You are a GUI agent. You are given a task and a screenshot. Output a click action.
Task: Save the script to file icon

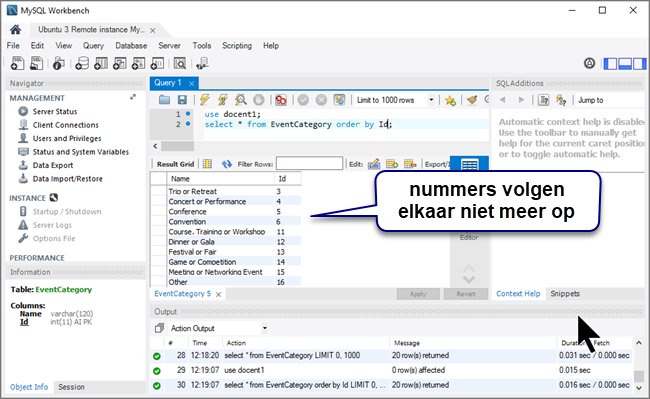click(182, 100)
